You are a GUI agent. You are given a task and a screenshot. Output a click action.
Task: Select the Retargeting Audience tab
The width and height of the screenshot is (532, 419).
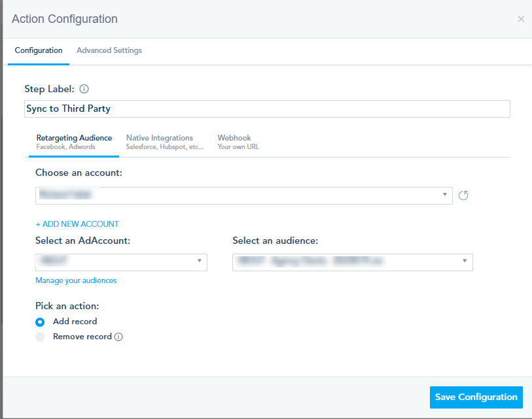(x=74, y=142)
